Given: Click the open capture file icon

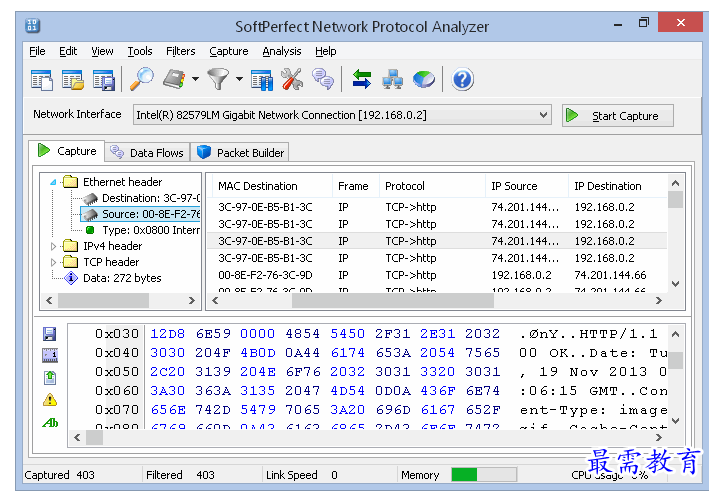Looking at the screenshot, I should [x=73, y=80].
